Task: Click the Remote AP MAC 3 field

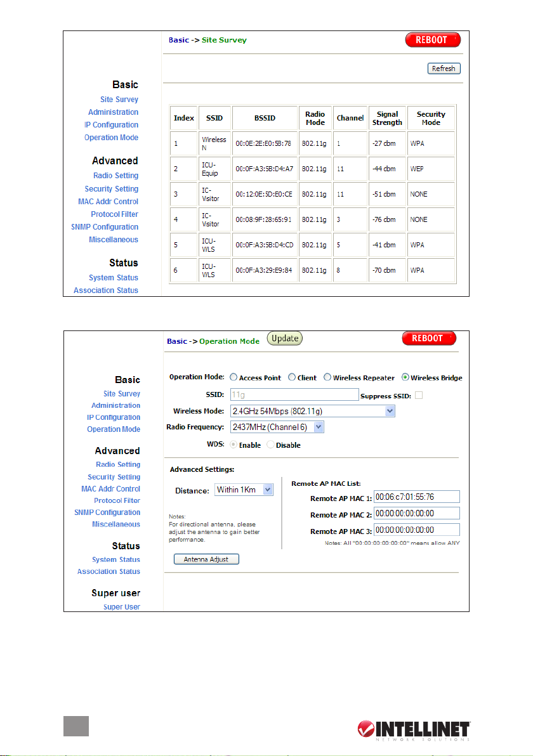Action: [x=417, y=530]
